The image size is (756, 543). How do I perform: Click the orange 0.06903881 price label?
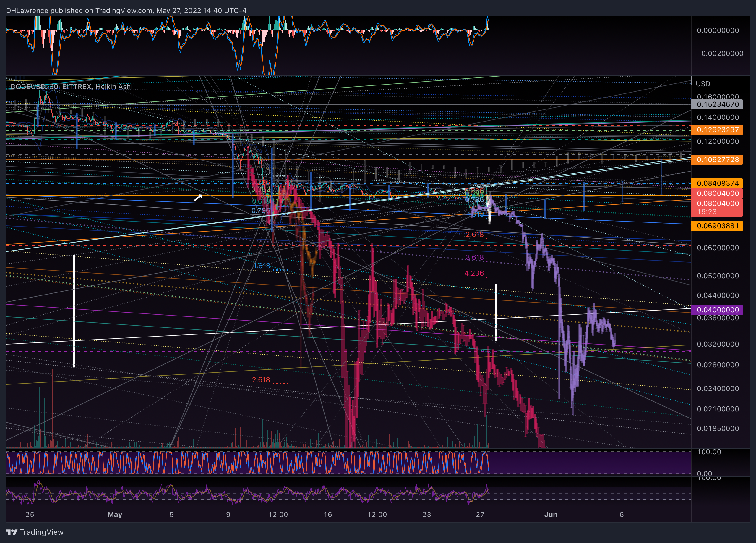pos(717,226)
